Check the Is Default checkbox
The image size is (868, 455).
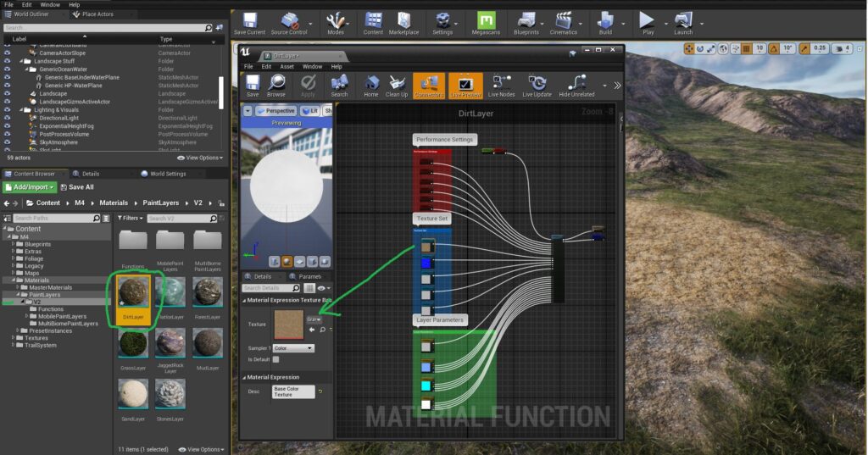pos(275,359)
